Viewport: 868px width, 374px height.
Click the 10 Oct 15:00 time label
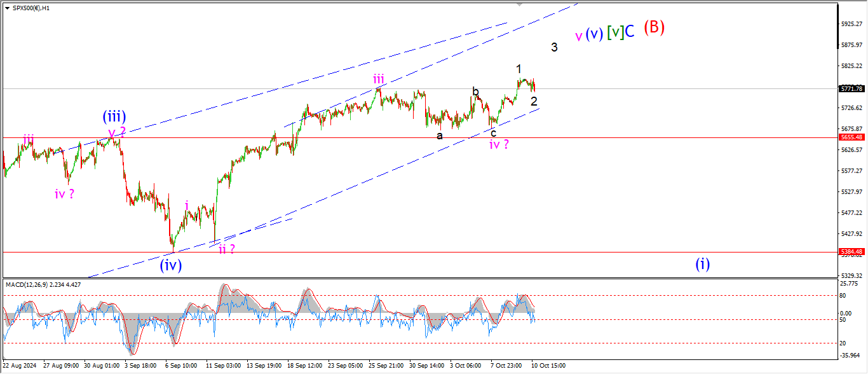548,366
